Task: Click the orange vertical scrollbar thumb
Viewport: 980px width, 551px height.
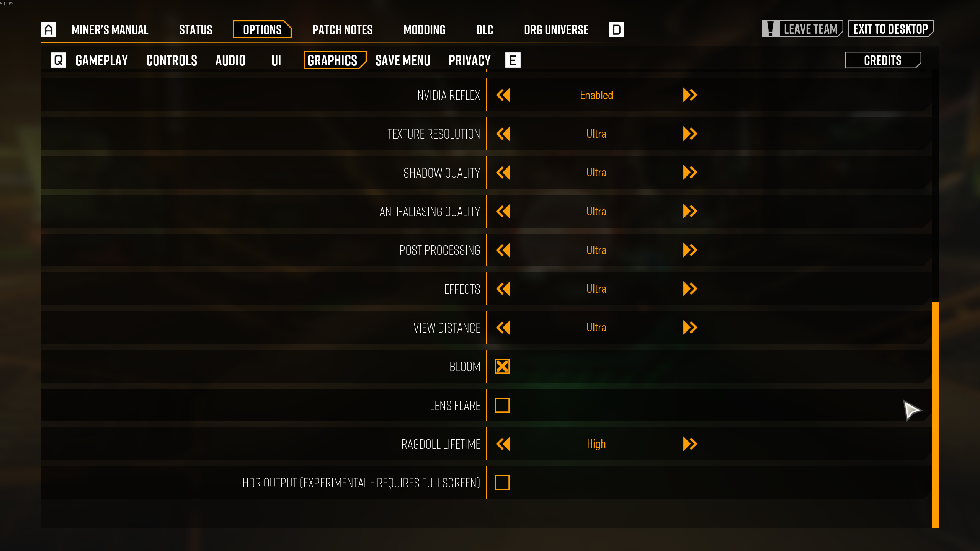Action: point(935,415)
